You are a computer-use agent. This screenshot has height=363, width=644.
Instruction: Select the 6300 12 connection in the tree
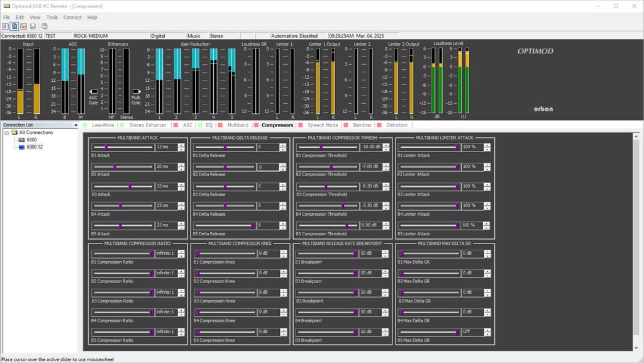pos(35,147)
